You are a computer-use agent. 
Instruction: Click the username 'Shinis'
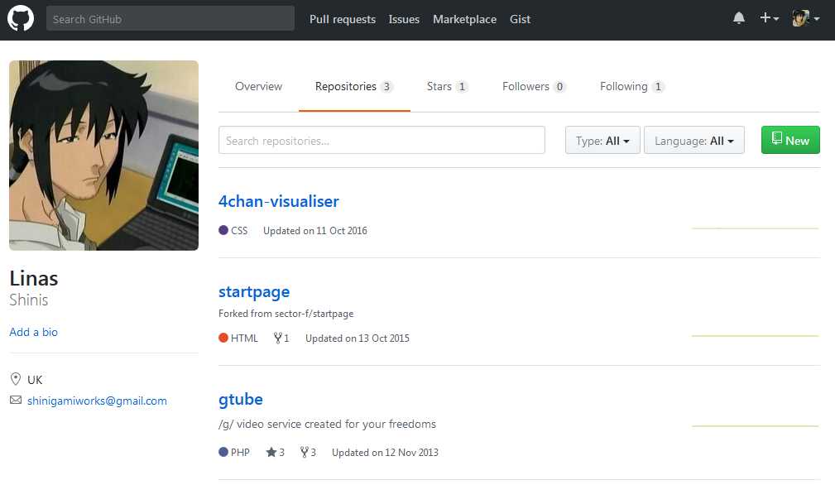29,300
